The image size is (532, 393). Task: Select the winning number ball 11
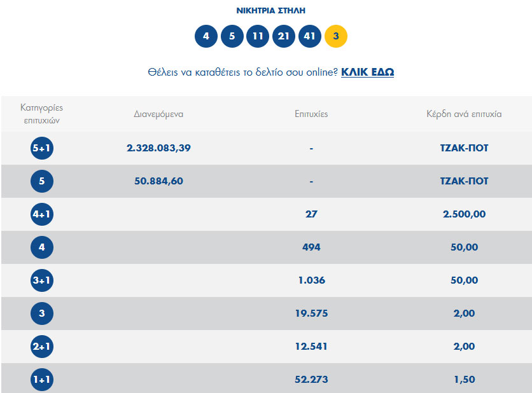tap(258, 36)
